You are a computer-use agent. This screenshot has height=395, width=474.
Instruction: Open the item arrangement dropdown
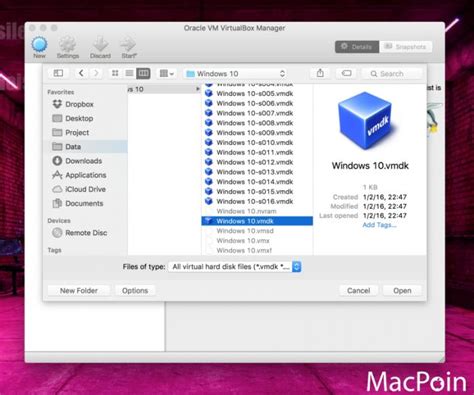click(166, 73)
